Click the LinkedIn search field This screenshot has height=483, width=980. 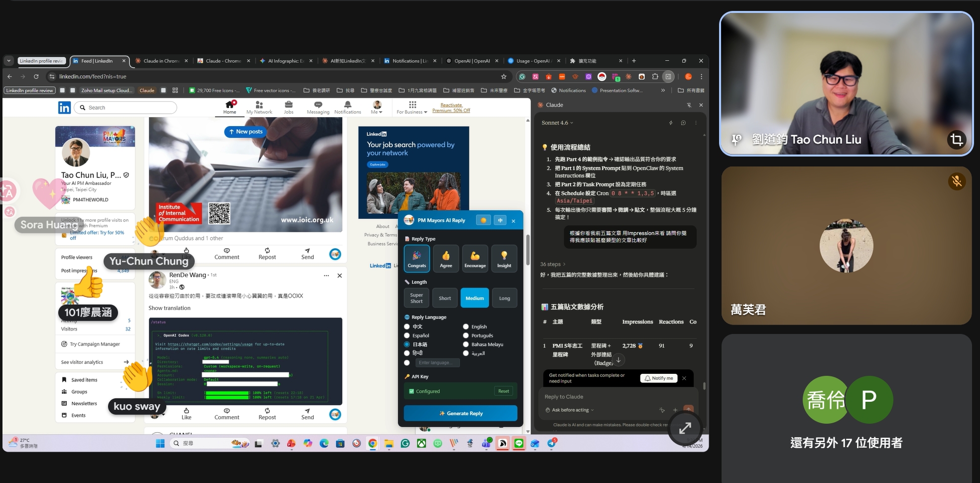point(129,108)
